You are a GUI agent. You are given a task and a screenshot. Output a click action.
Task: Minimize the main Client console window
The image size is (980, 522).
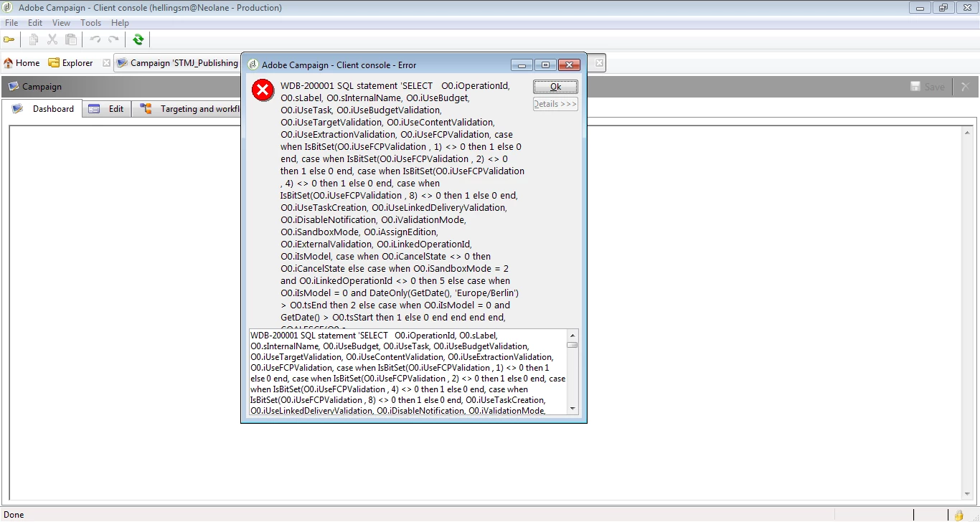[x=920, y=8]
